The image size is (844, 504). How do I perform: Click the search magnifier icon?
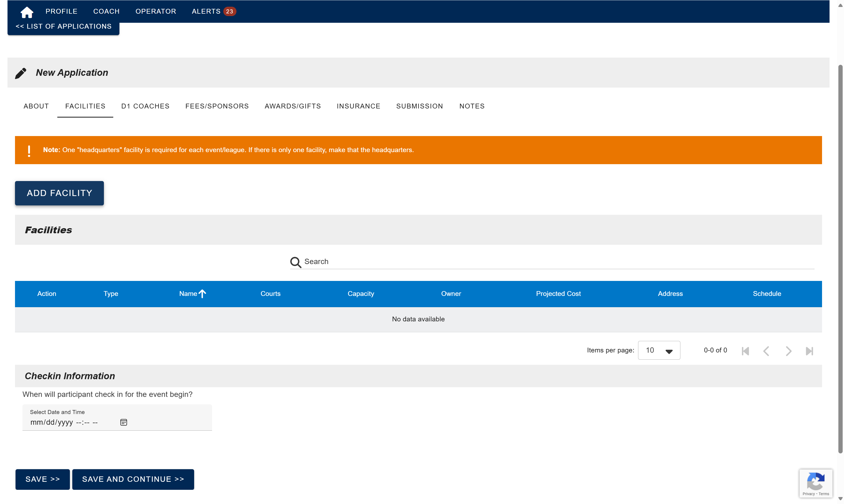point(295,262)
